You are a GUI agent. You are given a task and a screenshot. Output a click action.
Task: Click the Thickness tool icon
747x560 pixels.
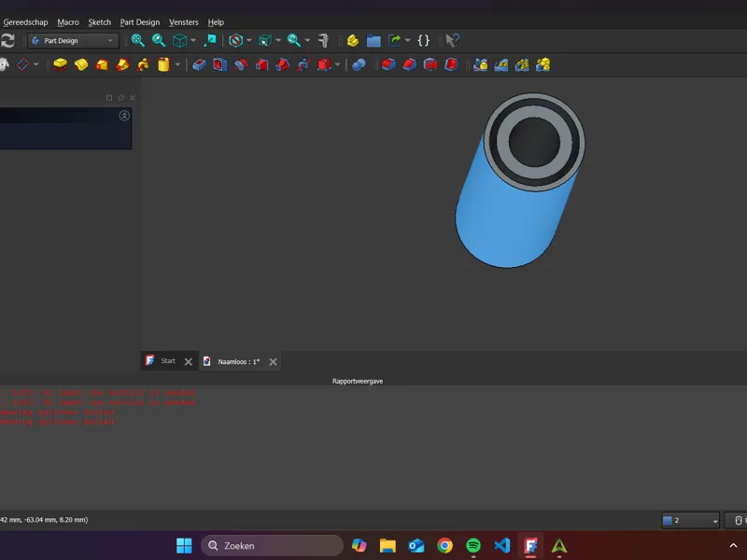(451, 64)
